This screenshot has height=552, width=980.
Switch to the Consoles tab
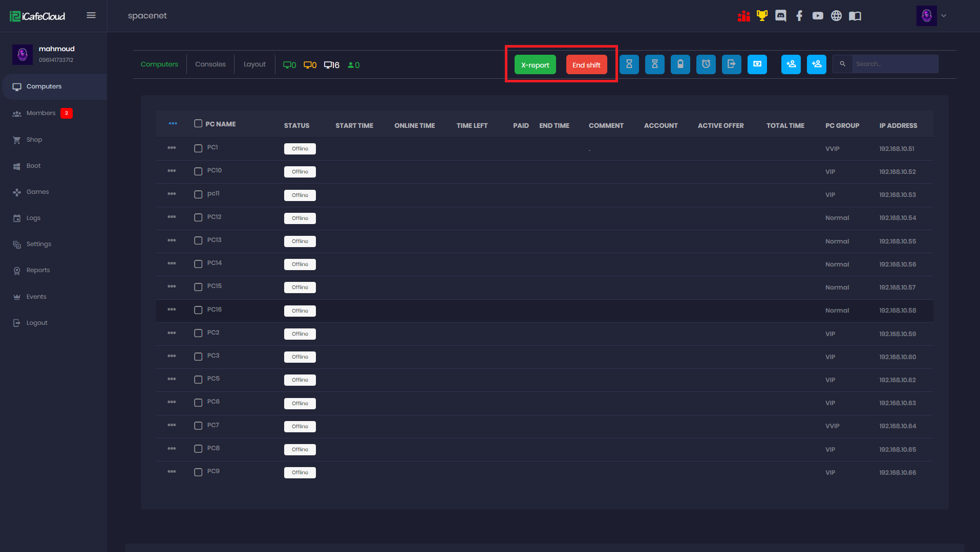(x=210, y=64)
